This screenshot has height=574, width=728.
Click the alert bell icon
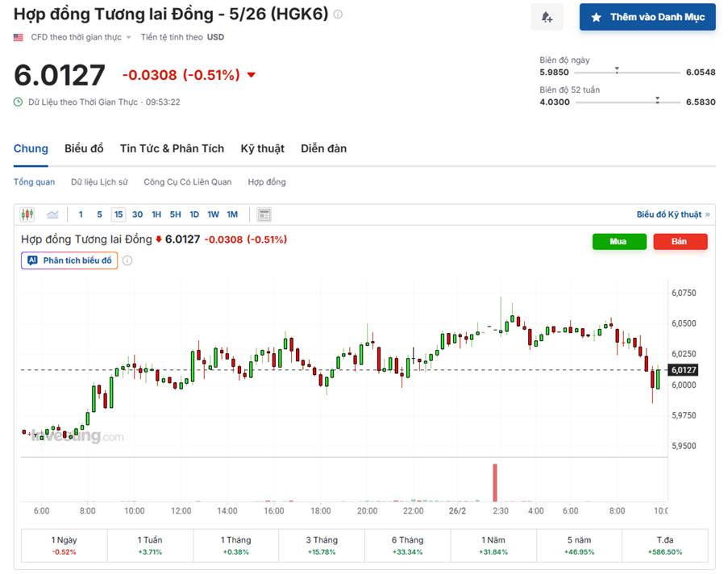(x=547, y=17)
